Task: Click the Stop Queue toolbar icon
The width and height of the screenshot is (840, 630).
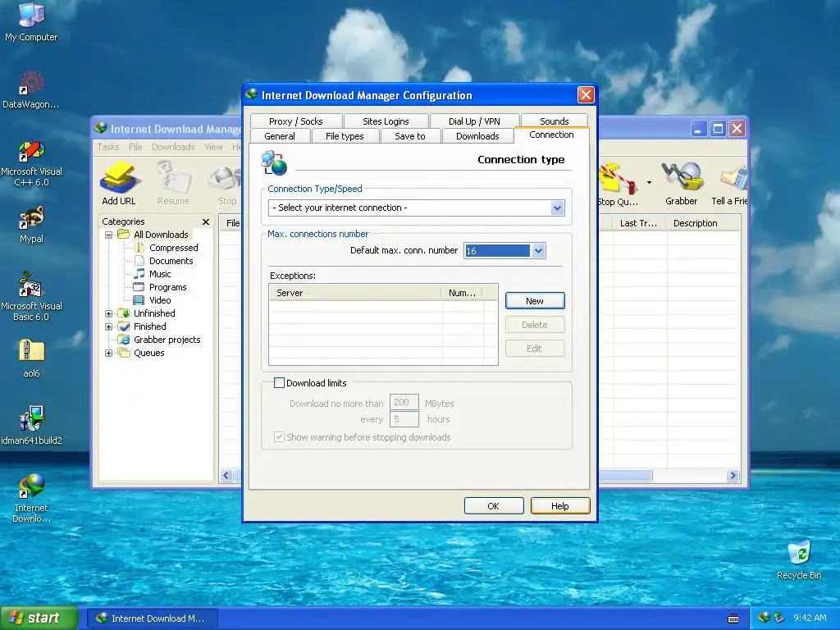Action: (x=618, y=184)
